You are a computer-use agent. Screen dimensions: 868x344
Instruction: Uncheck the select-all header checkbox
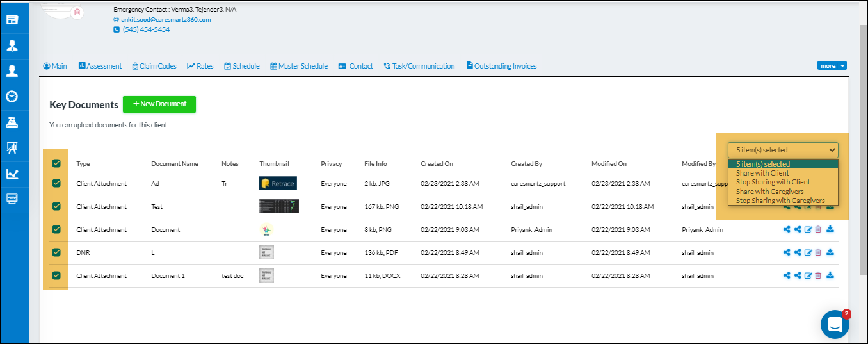[x=56, y=163]
